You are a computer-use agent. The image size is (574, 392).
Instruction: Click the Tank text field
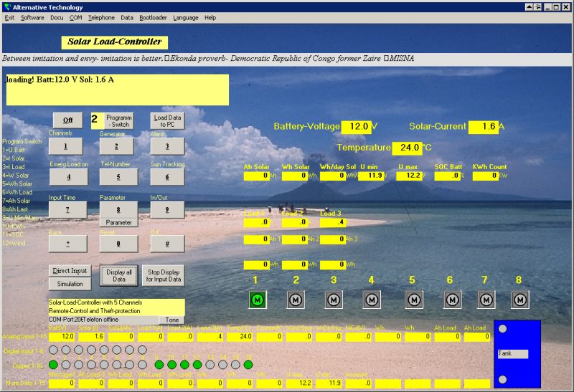(x=512, y=353)
